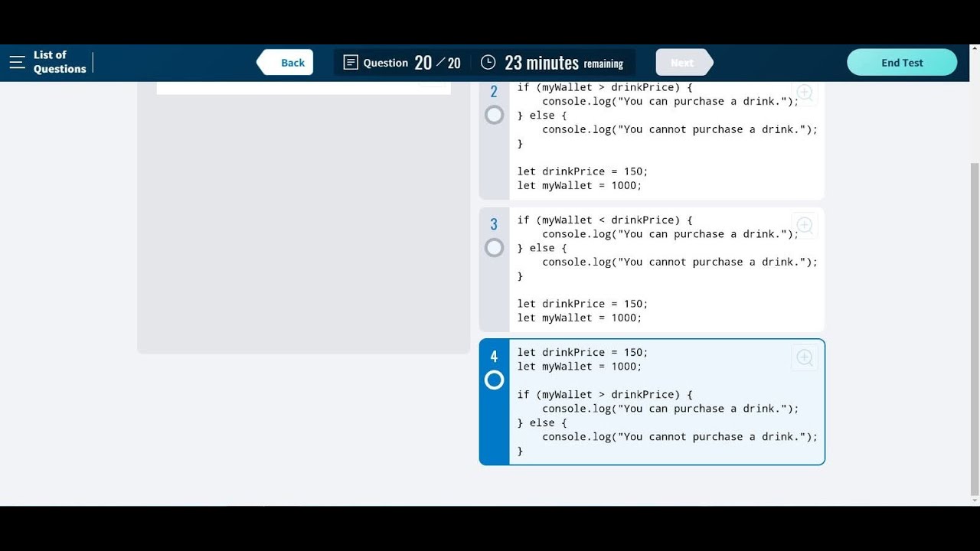Zoom in on answer option 4 code
Image resolution: width=980 pixels, height=551 pixels.
pos(805,357)
